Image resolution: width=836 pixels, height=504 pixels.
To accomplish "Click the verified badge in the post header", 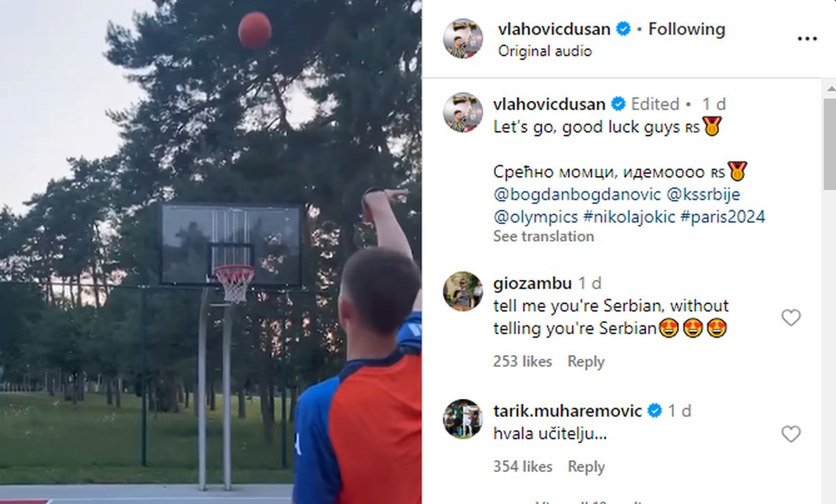I will [623, 29].
